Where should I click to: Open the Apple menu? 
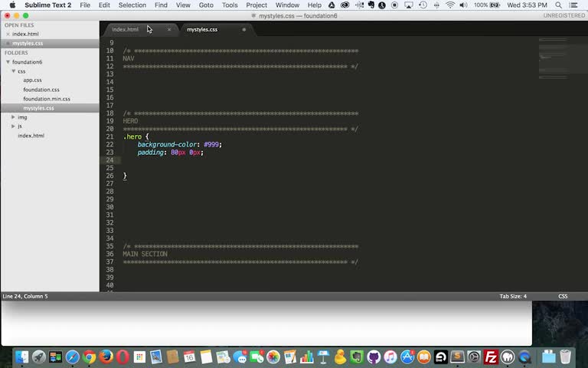point(12,5)
